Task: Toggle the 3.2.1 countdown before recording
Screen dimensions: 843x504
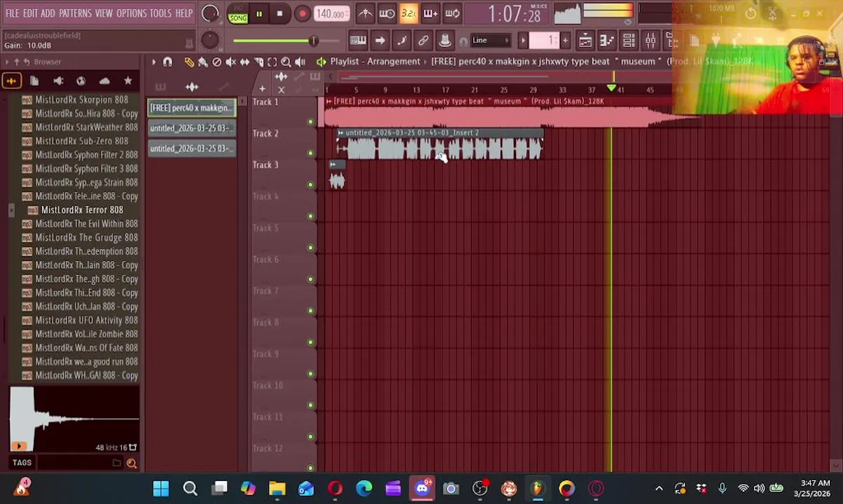Action: point(409,13)
